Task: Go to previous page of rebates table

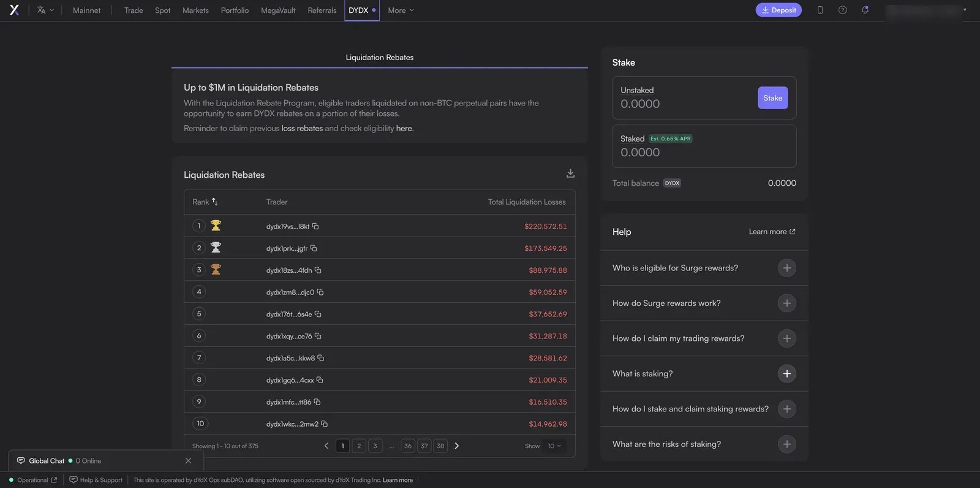Action: [326, 446]
